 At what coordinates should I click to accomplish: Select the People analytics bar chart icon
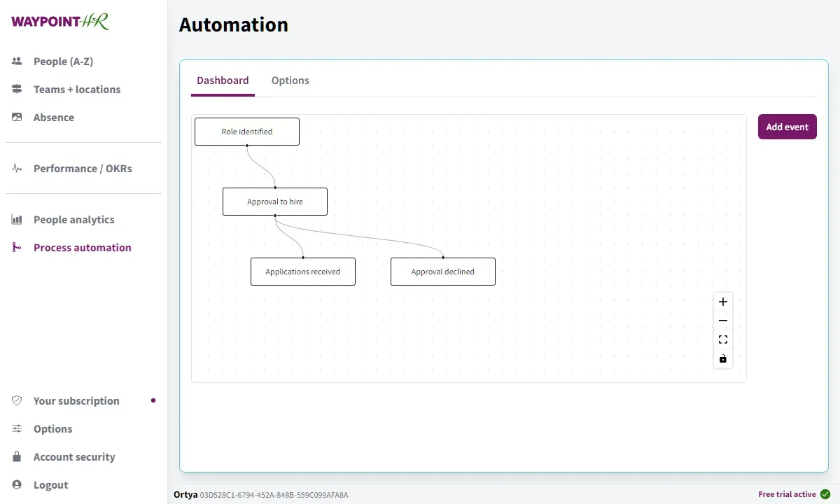pyautogui.click(x=16, y=219)
